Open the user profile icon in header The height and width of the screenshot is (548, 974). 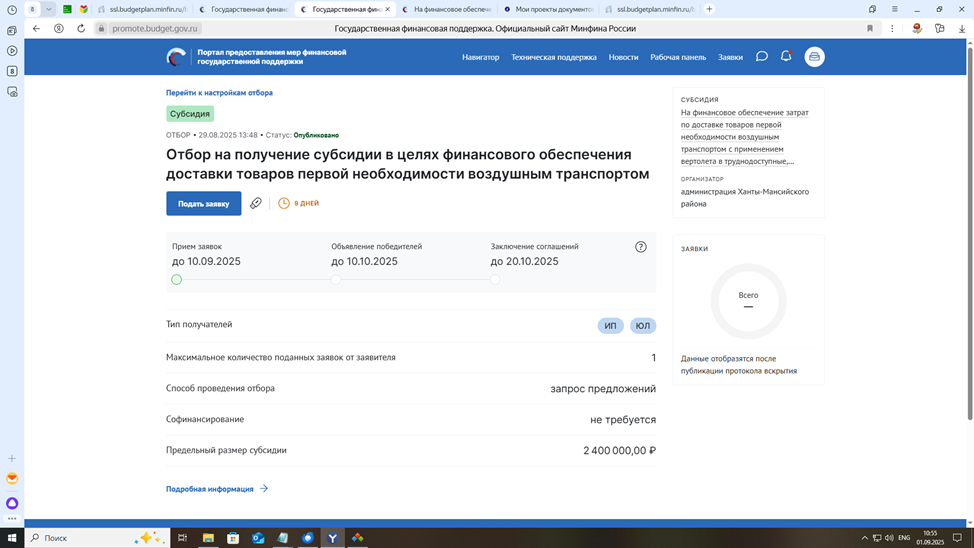click(814, 57)
